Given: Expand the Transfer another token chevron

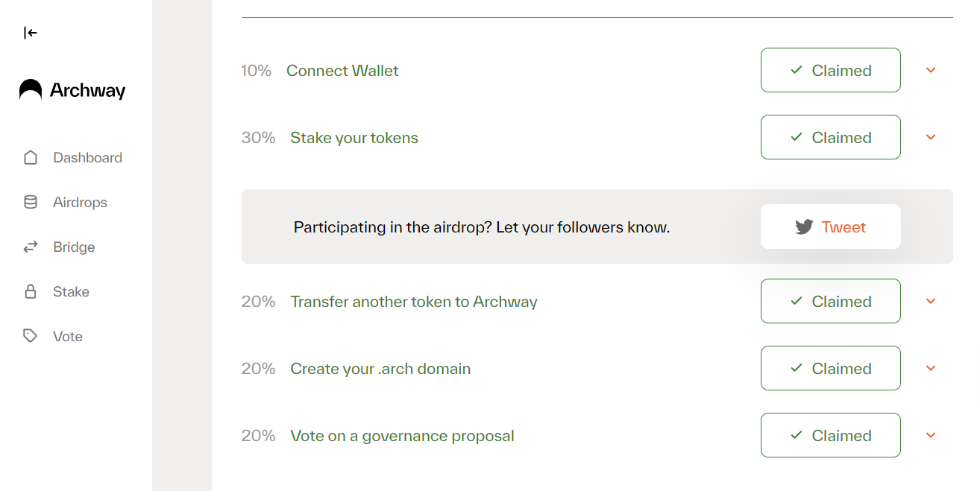Looking at the screenshot, I should pos(931,301).
